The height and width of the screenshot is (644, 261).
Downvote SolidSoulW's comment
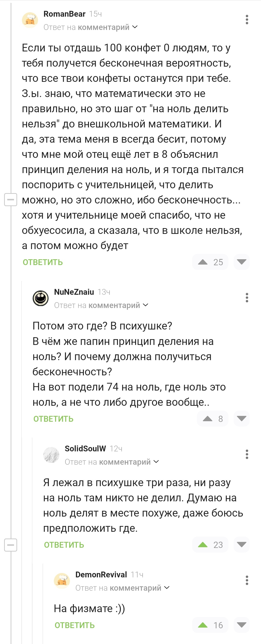pos(241,545)
